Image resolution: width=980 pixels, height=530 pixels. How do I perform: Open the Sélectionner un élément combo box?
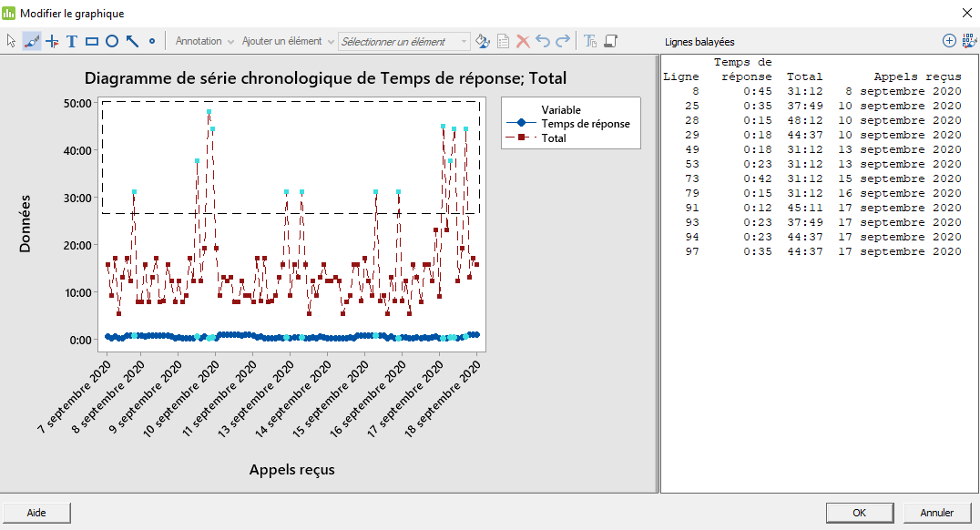(x=403, y=41)
